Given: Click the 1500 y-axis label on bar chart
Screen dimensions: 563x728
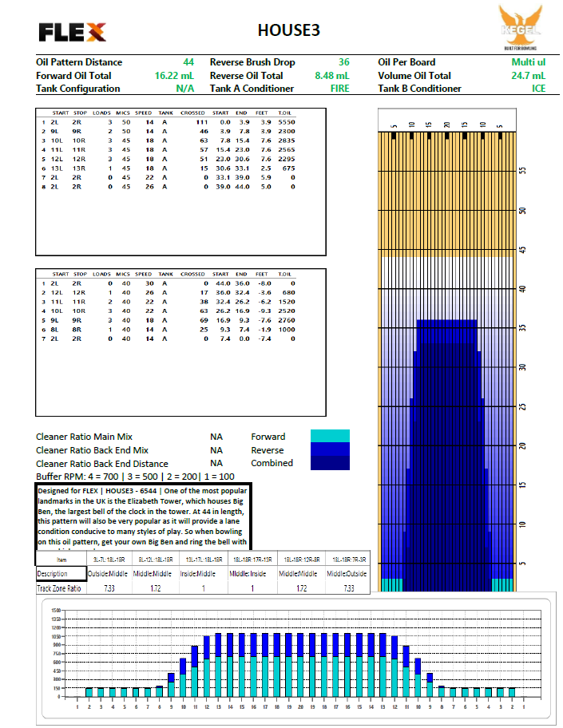Looking at the screenshot, I should click(56, 610).
